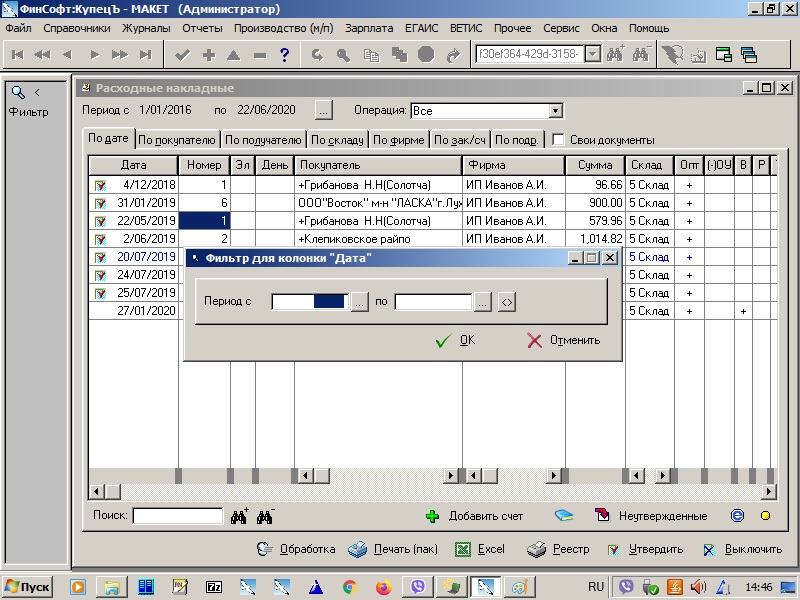Click the Печать (пак) button
This screenshot has height=600, width=800.
coord(393,549)
